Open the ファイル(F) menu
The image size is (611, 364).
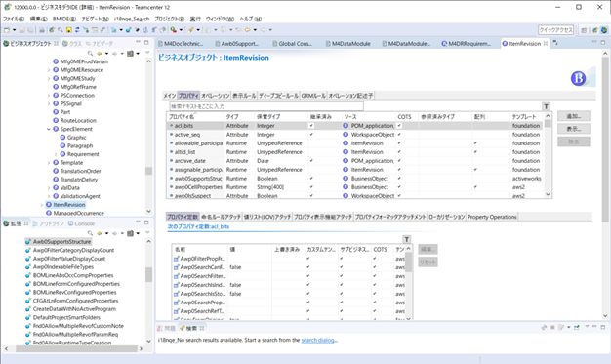pyautogui.click(x=14, y=19)
